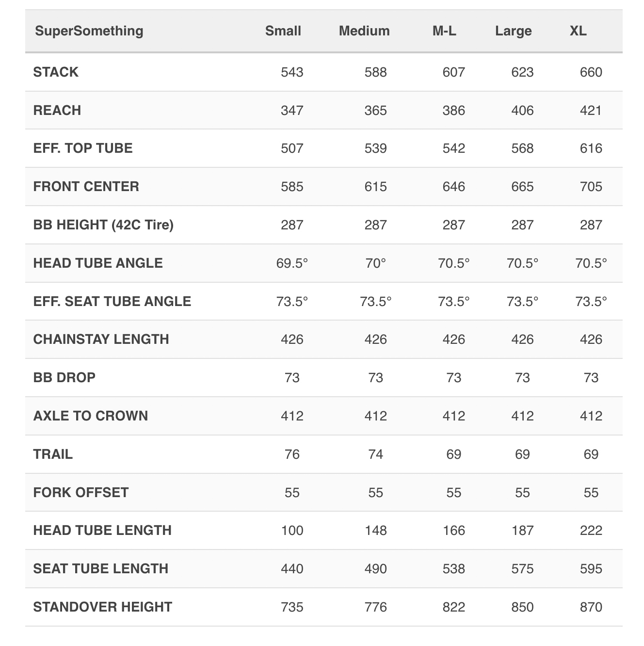
Task: Click BB HEIGHT (42C Tire) label
Action: (103, 225)
